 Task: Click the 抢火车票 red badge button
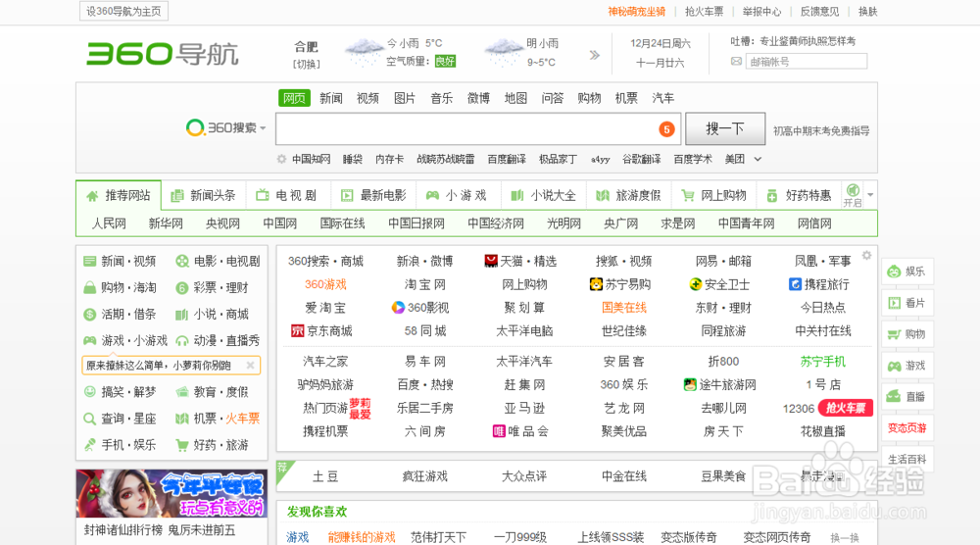846,408
